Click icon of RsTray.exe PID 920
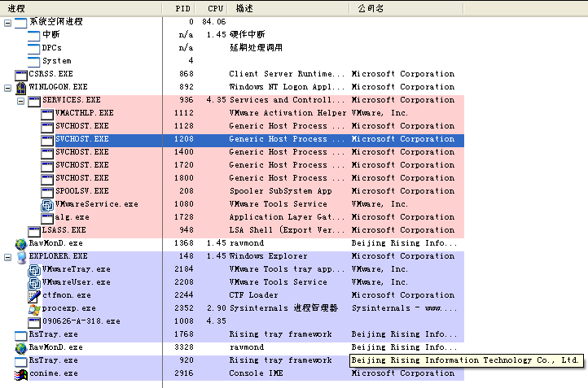The height and width of the screenshot is (388, 588). click(21, 362)
